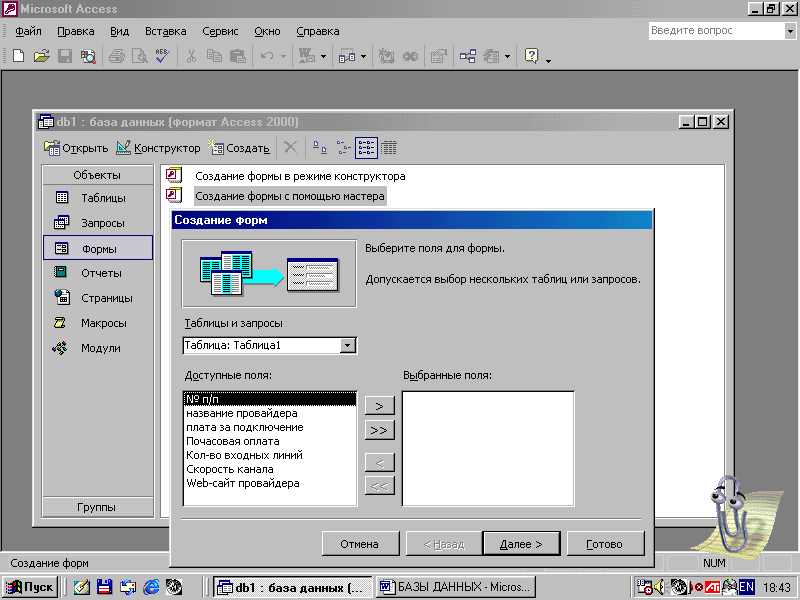This screenshot has height=600, width=800.
Task: Click inside the Введите вопрос field
Action: click(716, 31)
